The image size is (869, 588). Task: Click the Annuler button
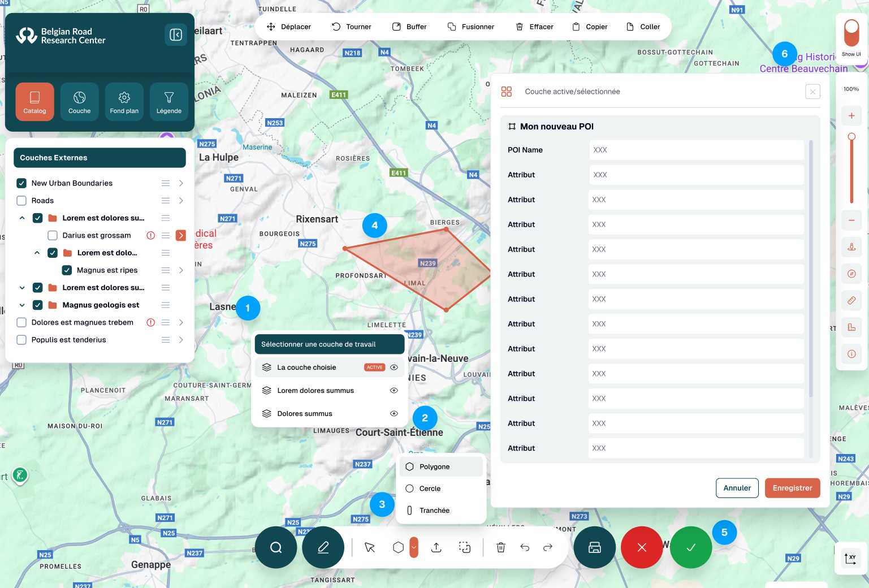pos(737,488)
